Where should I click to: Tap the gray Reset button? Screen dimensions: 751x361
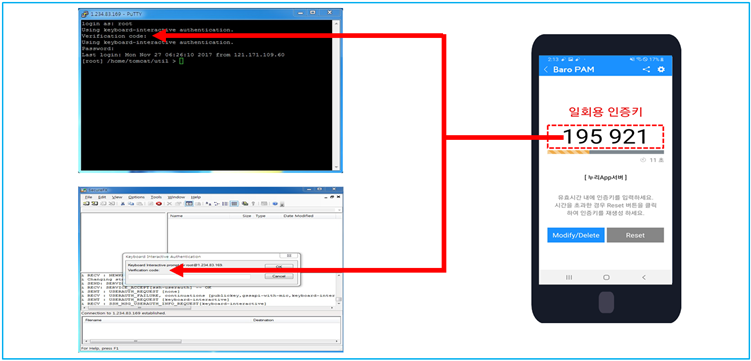pos(635,235)
